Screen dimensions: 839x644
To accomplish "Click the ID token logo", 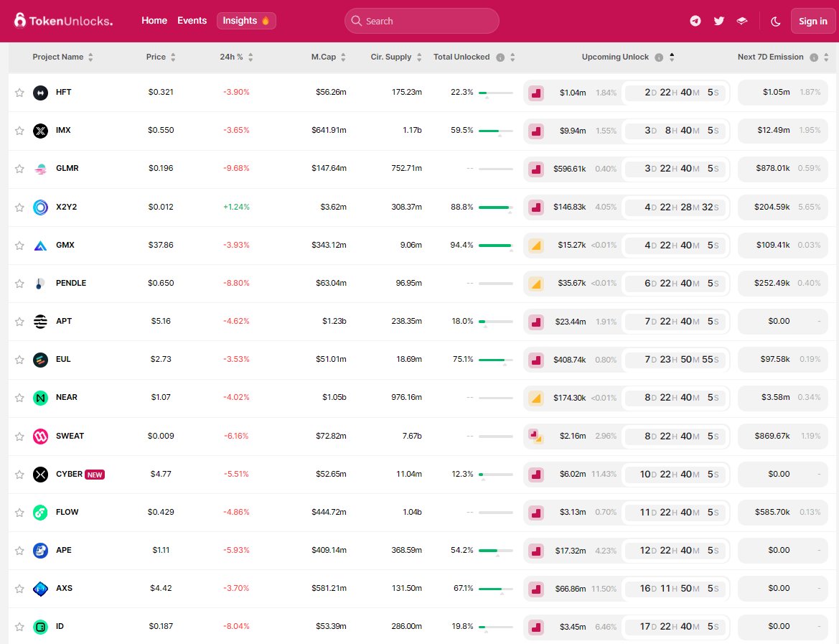I will click(41, 626).
